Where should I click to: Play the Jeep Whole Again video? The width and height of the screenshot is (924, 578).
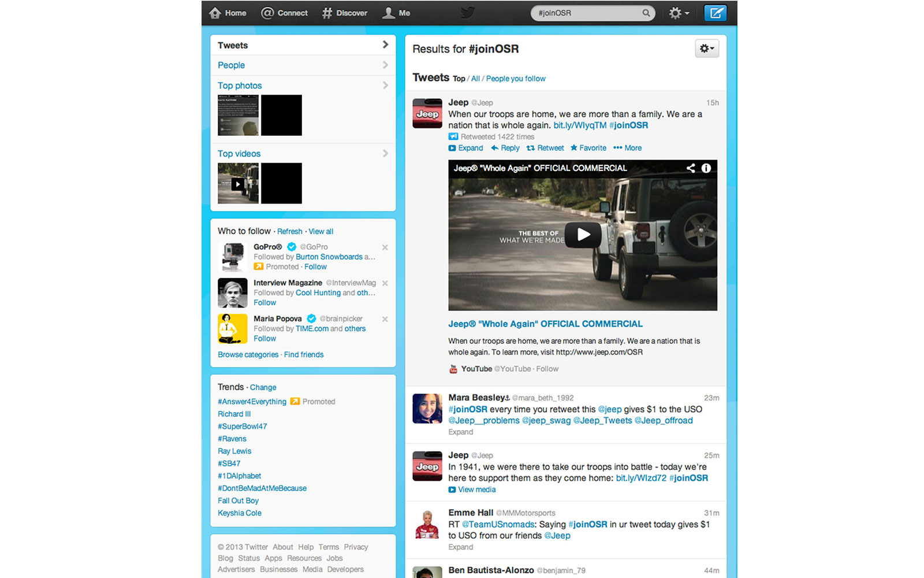click(583, 235)
